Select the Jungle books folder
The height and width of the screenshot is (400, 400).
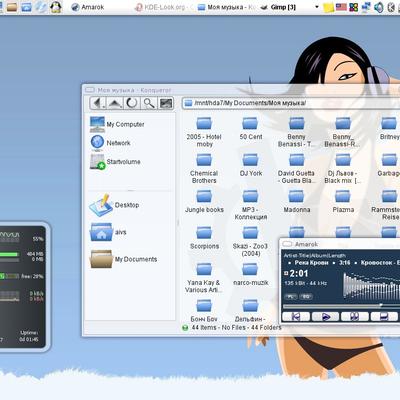204,202
